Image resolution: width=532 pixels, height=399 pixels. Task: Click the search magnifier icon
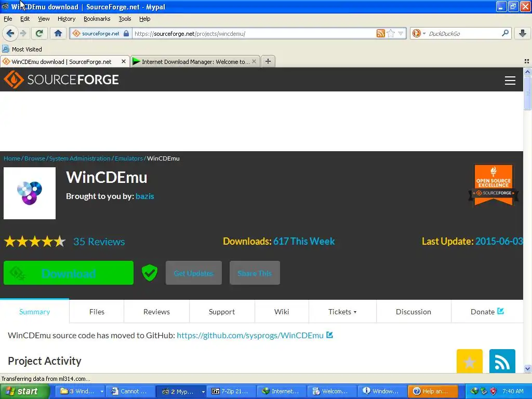pyautogui.click(x=505, y=33)
